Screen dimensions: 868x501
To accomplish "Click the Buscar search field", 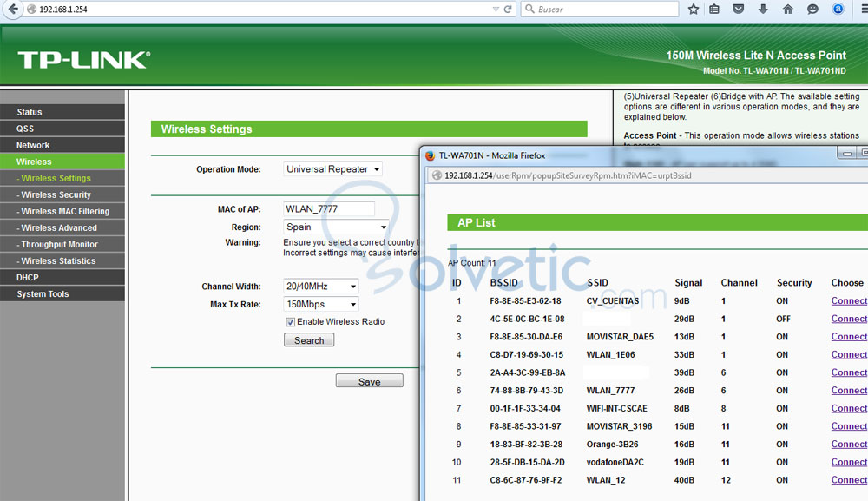I will pyautogui.click(x=600, y=9).
